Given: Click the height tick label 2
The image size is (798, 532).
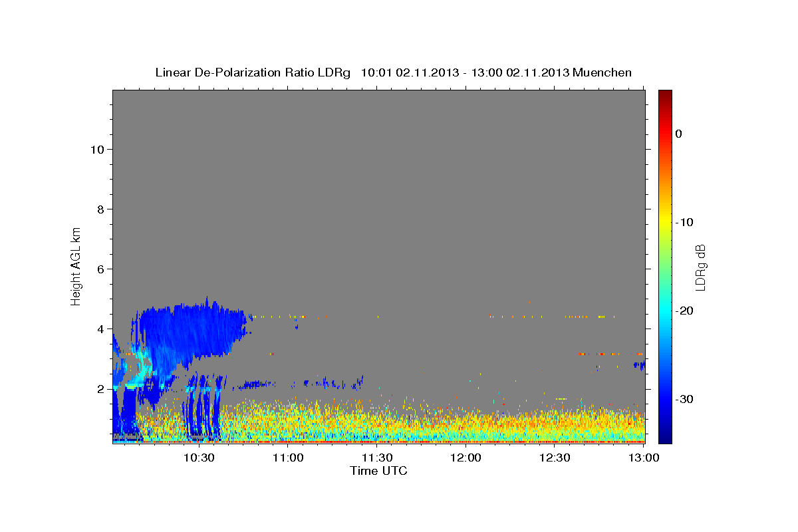Looking at the screenshot, I should 100,388.
